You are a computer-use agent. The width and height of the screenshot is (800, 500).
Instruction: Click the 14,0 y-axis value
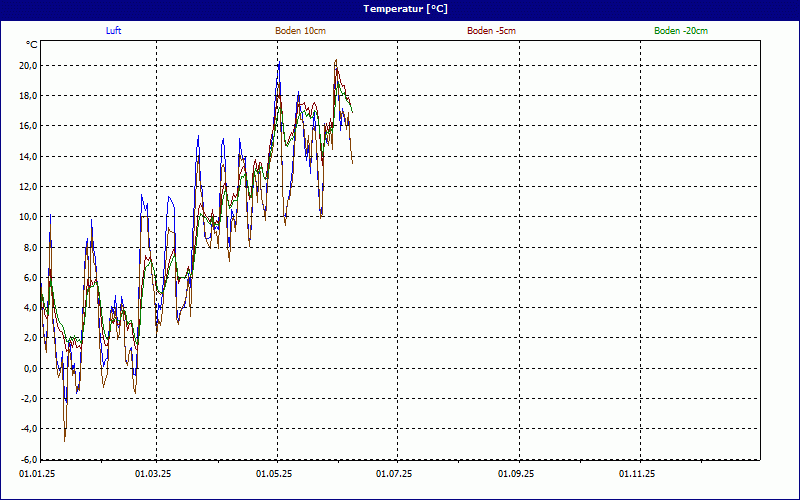[x=28, y=157]
